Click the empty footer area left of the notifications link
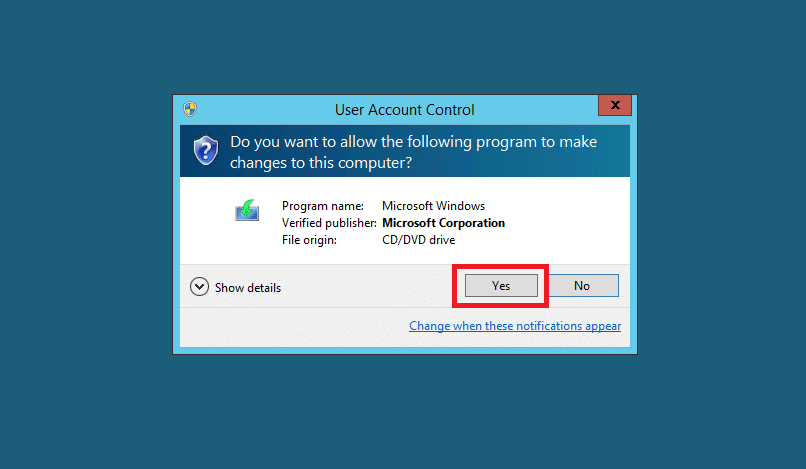The width and height of the screenshot is (806, 469). point(293,327)
